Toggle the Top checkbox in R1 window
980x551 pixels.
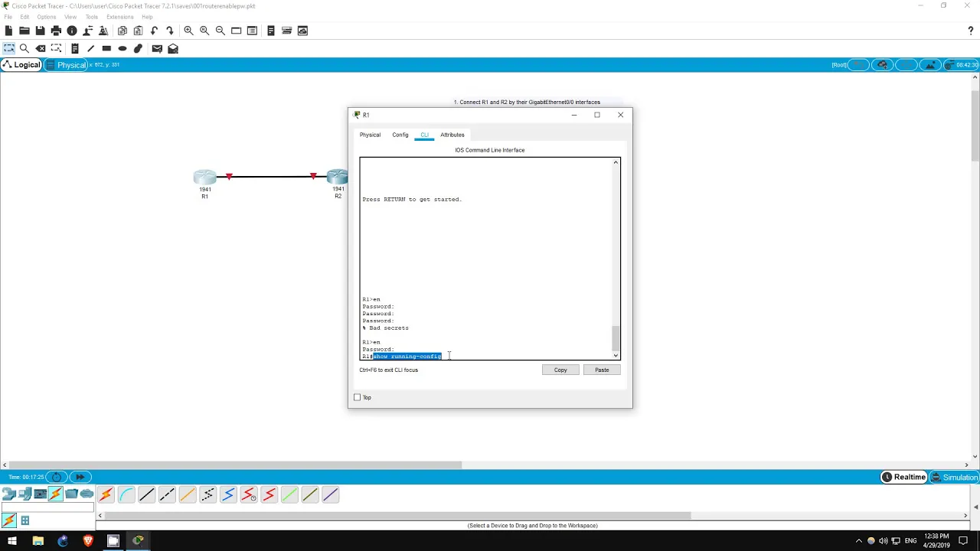357,397
